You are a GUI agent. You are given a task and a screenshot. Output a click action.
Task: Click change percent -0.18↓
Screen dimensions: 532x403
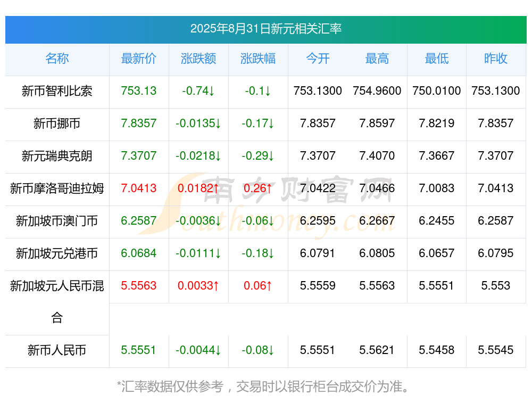point(258,253)
